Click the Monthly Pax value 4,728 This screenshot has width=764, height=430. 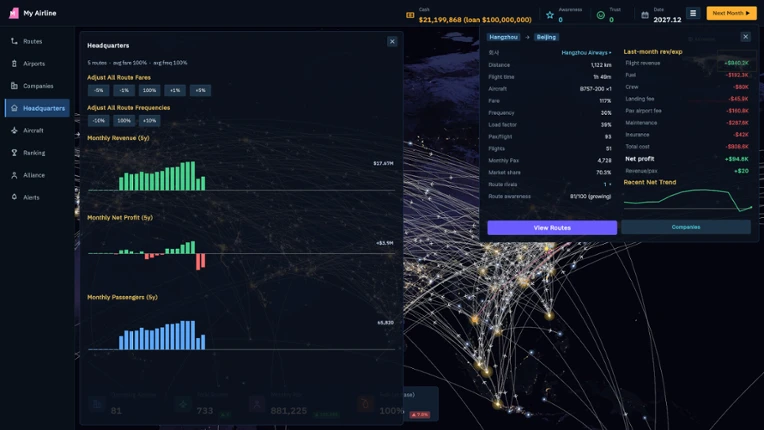pos(604,160)
